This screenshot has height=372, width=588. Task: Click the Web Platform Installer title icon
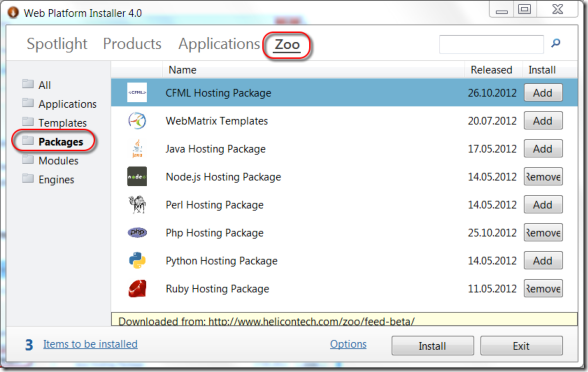pyautogui.click(x=13, y=12)
